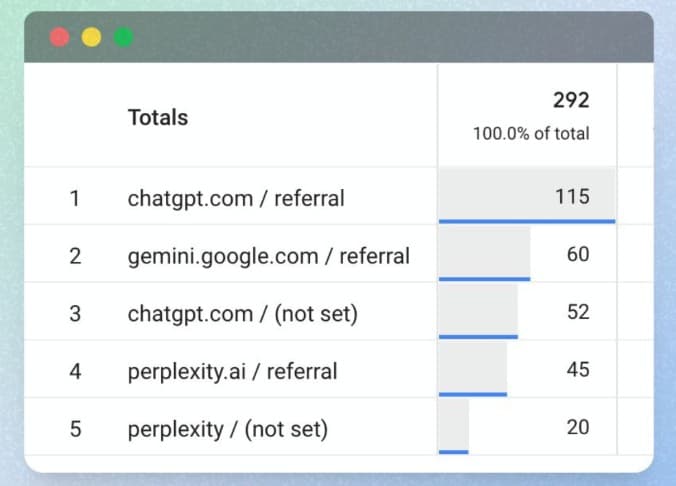676x486 pixels.
Task: Click the Totals row label
Action: coord(158,117)
